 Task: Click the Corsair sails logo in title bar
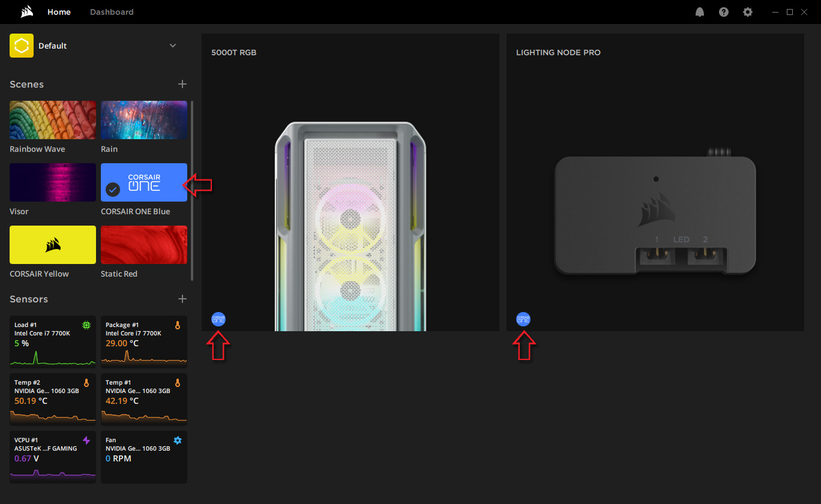click(x=26, y=12)
